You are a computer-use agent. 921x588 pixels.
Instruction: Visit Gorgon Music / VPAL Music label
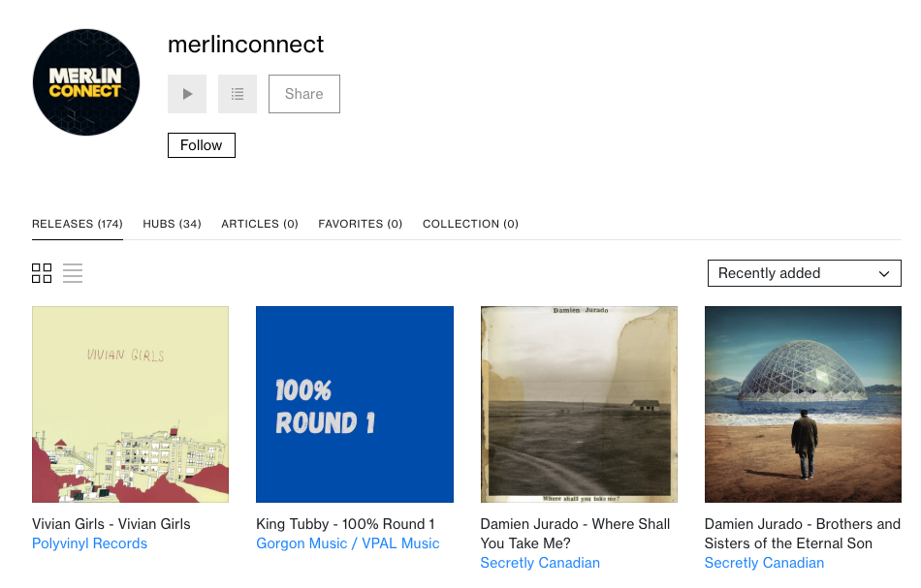347,543
